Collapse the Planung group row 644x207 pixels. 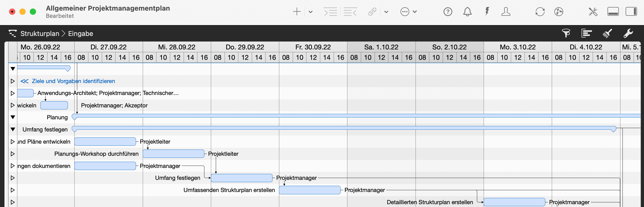pyautogui.click(x=13, y=117)
